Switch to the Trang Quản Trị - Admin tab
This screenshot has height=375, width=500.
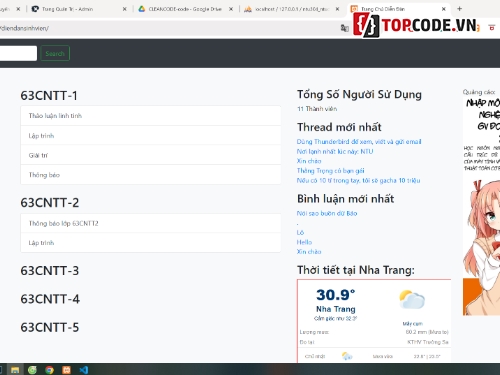point(79,9)
